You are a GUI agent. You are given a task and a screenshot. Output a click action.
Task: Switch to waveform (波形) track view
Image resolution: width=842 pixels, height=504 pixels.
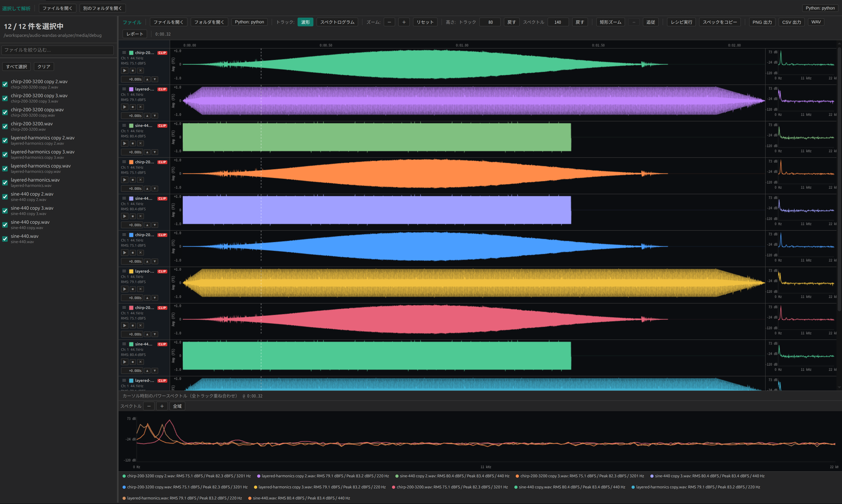[305, 22]
